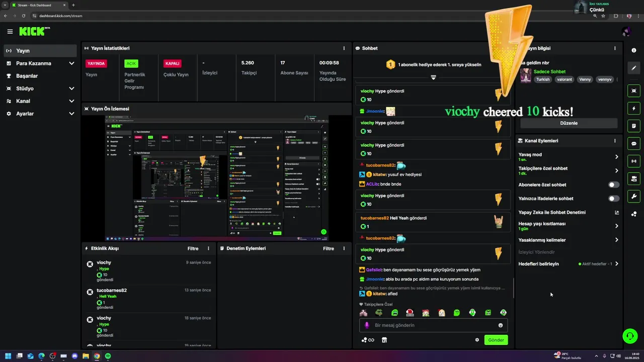Collapse chat leaderboard arrow under gift banner

pyautogui.click(x=433, y=77)
